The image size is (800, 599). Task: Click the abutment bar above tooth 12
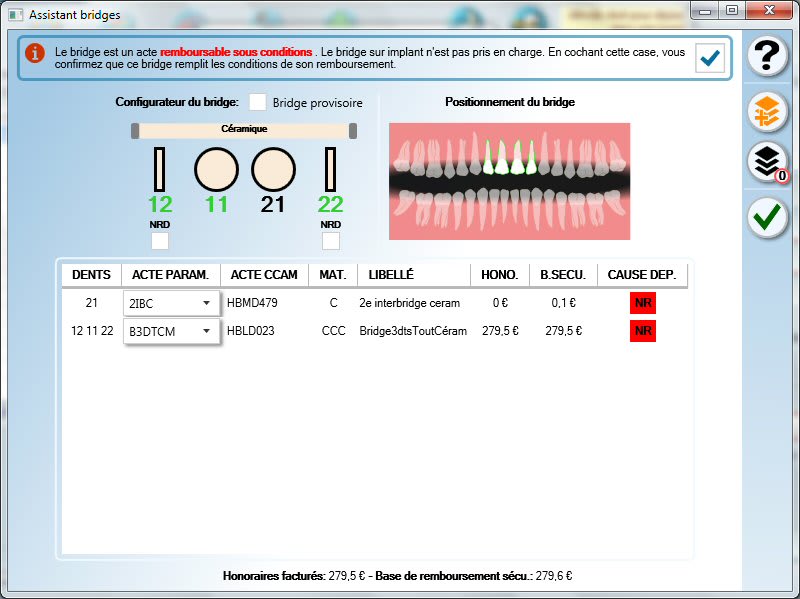[x=159, y=169]
